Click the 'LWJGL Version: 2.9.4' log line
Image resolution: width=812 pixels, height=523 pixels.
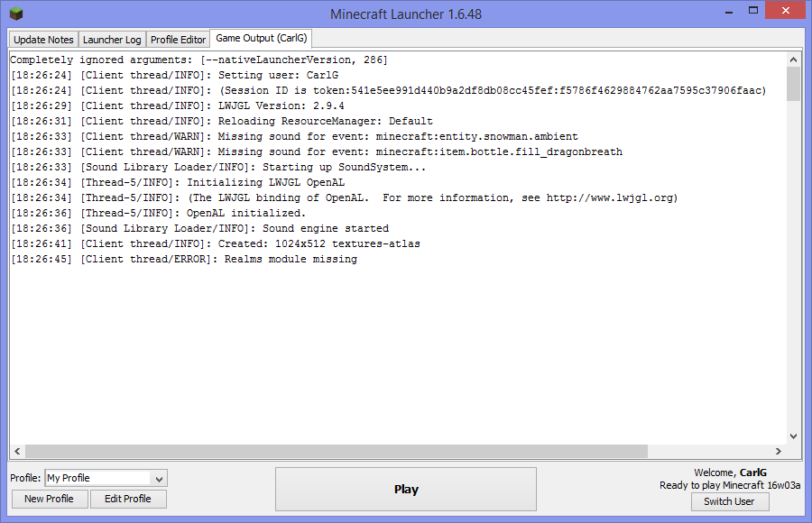(178, 106)
